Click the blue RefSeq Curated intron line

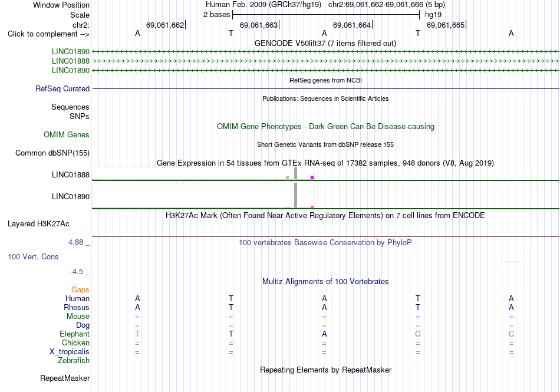click(x=325, y=88)
